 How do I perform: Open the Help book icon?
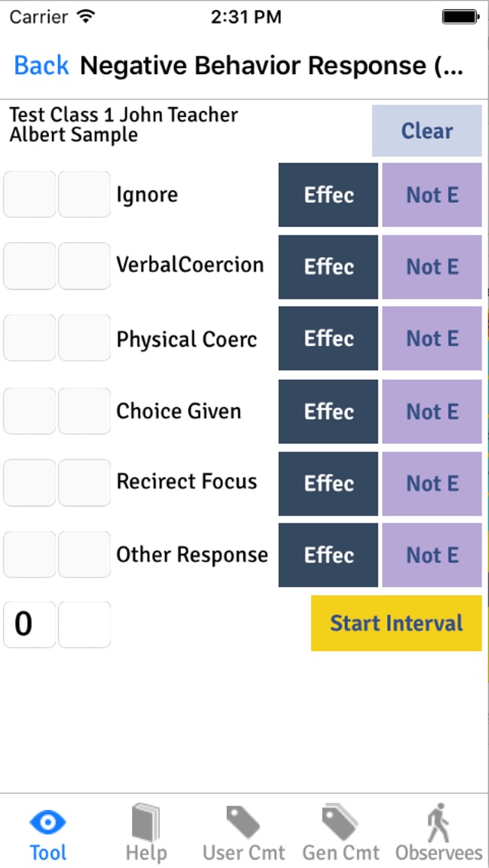coord(146,822)
